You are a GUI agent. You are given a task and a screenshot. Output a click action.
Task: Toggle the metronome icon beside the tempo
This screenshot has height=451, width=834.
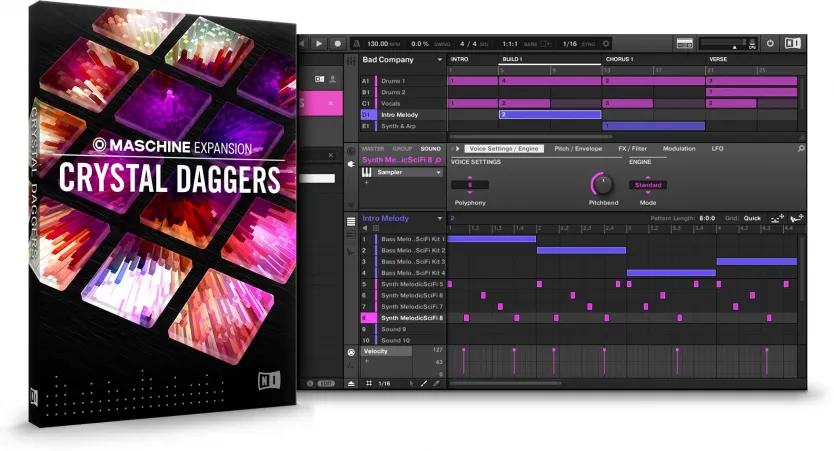355,44
